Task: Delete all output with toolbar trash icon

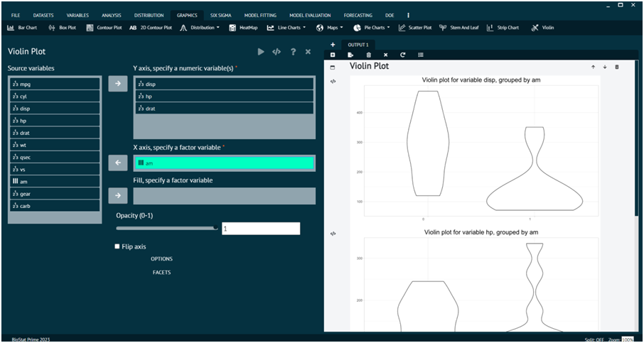Action: [x=368, y=55]
